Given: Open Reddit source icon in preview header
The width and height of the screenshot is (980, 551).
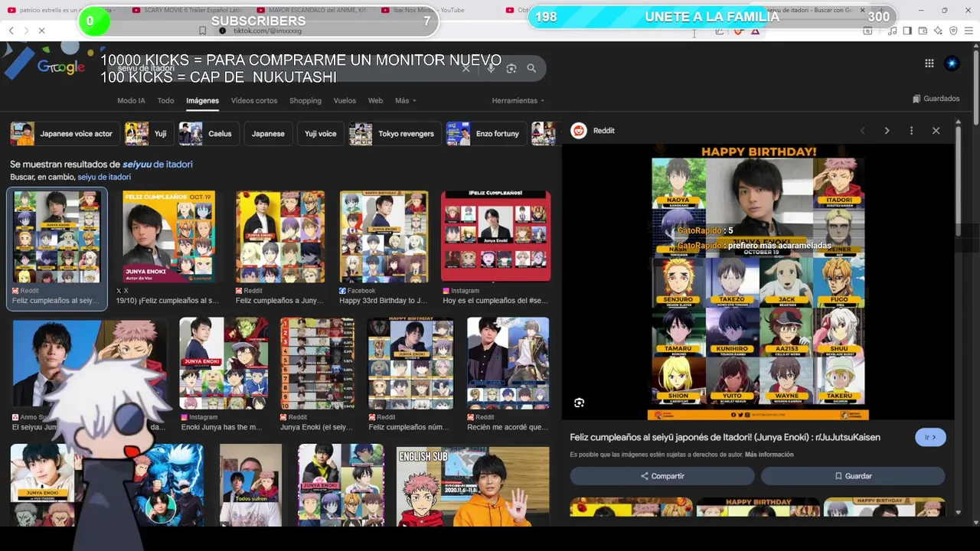Looking at the screenshot, I should coord(579,131).
